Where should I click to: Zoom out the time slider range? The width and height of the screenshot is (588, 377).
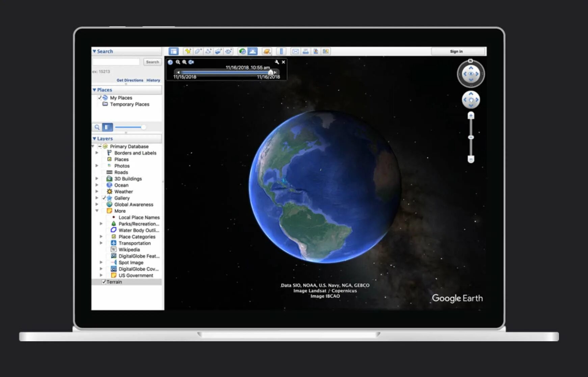[178, 62]
